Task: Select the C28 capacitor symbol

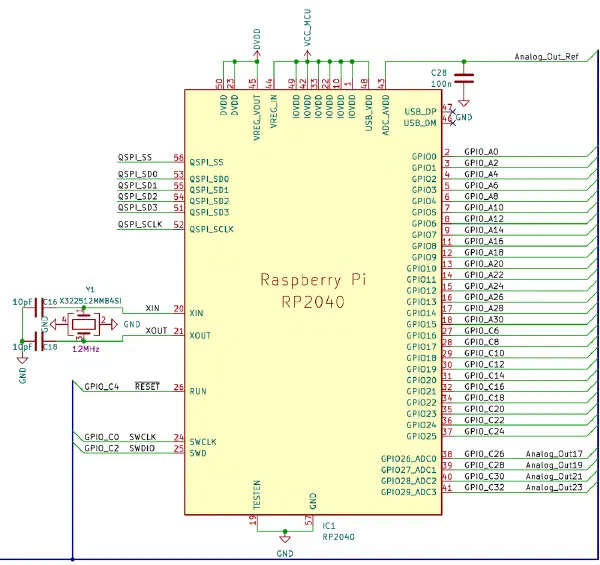Action: pyautogui.click(x=464, y=78)
